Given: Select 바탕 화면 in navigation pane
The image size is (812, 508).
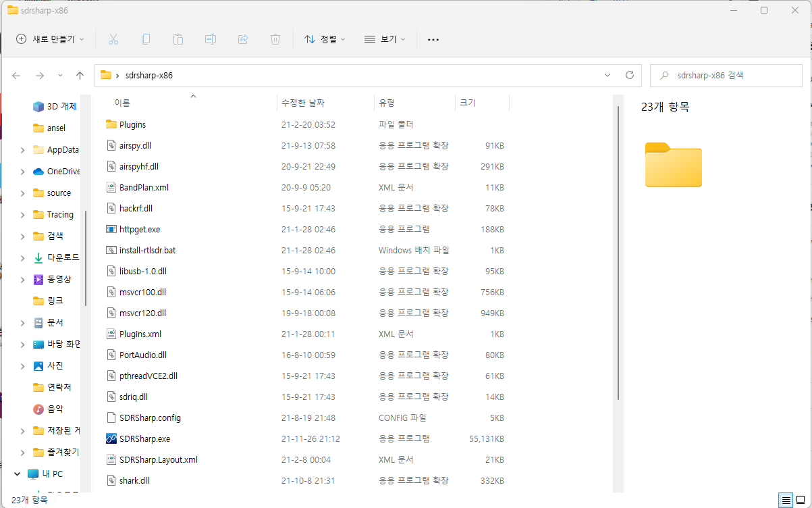Looking at the screenshot, I should point(63,344).
